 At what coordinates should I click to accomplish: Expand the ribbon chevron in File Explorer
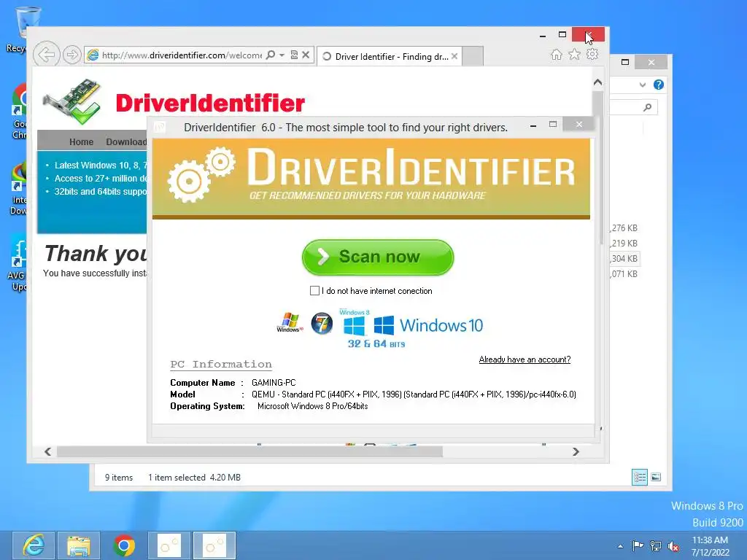coord(643,85)
